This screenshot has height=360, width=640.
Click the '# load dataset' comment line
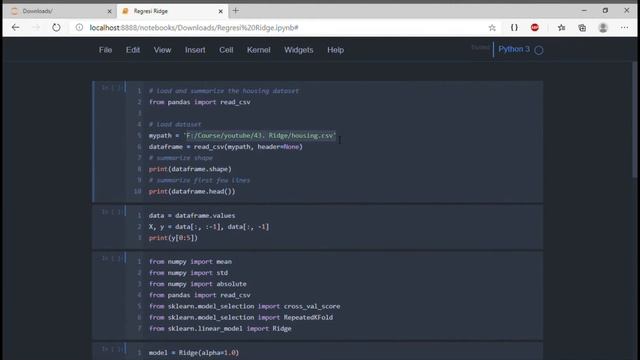pyautogui.click(x=175, y=124)
